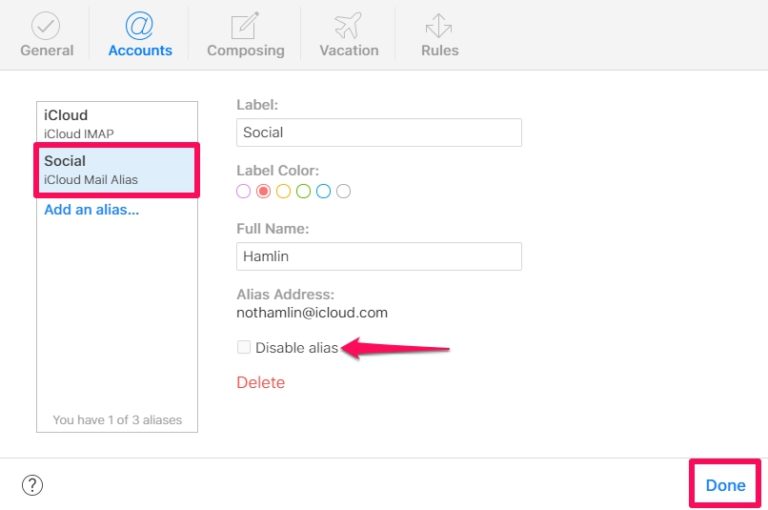Click the Full Name field containing Hamlin

[x=379, y=256]
